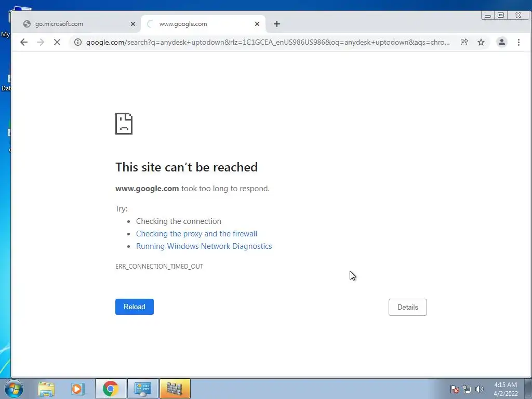
Task: Minimize the Chrome window
Action: [487, 15]
